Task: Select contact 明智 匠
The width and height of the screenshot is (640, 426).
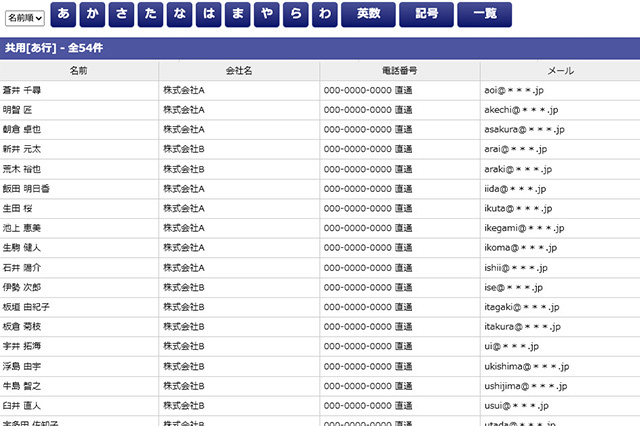Action: (17, 110)
